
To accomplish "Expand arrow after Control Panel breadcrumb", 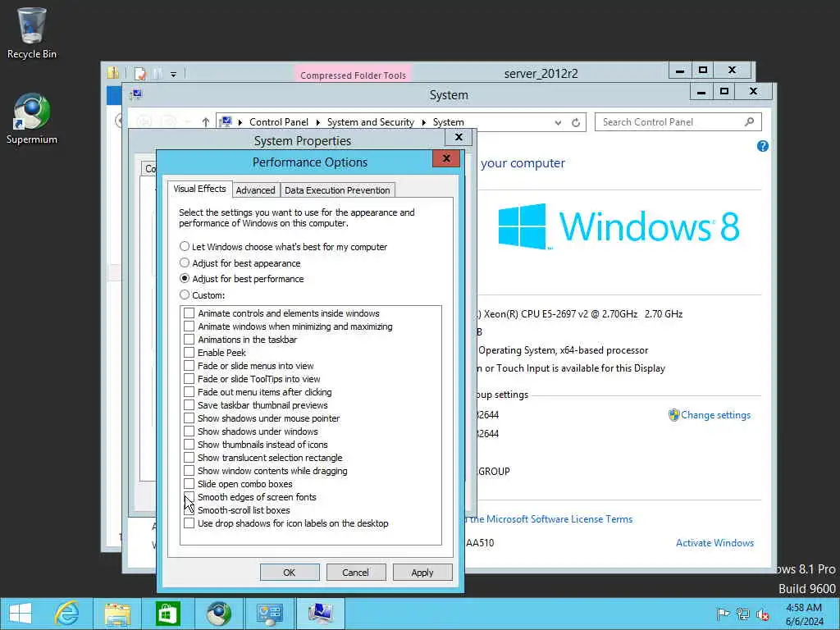I will click(x=317, y=123).
